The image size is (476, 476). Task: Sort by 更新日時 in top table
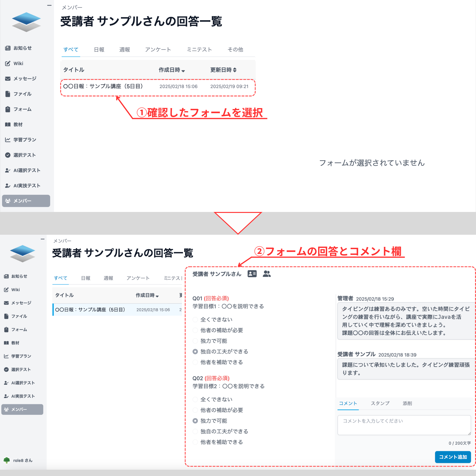click(x=223, y=70)
